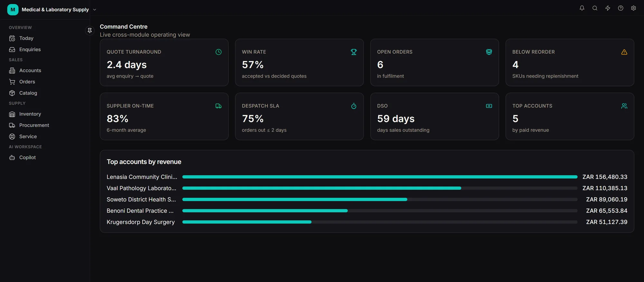Image resolution: width=644 pixels, height=282 pixels.
Task: Click the stopwatch icon on Despatch SLA card
Action: tap(354, 106)
